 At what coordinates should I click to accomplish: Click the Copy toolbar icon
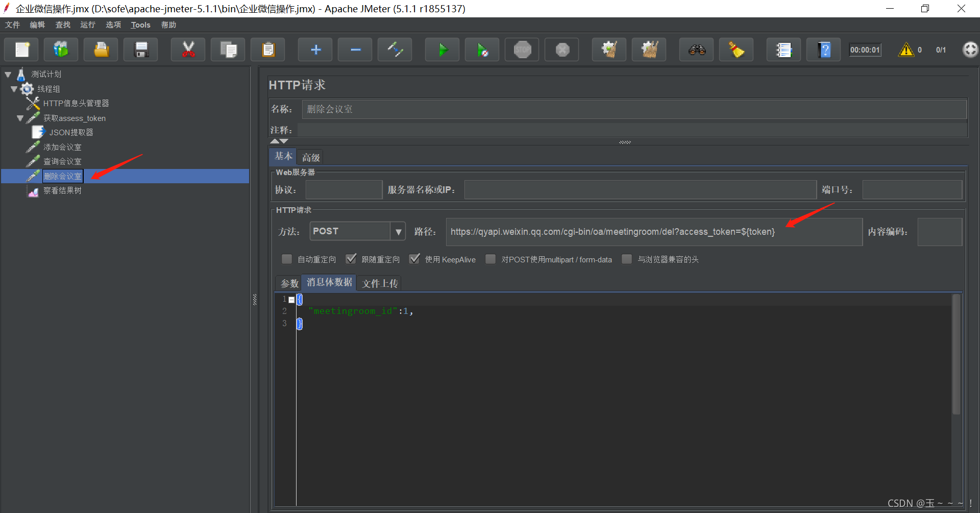pos(228,50)
